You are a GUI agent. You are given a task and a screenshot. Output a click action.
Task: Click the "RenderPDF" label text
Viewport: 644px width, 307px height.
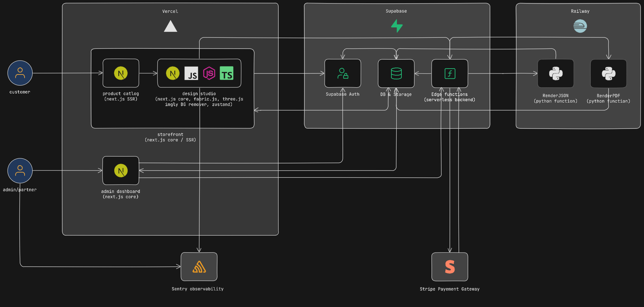(x=608, y=96)
